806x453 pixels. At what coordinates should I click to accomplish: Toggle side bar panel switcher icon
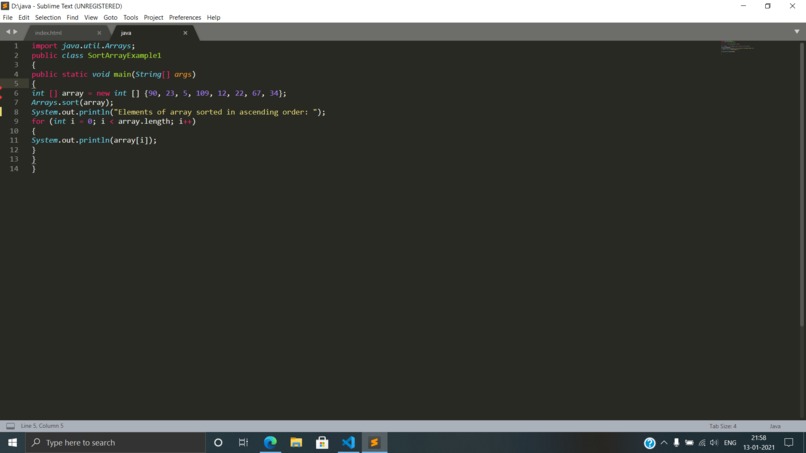pyautogui.click(x=10, y=426)
